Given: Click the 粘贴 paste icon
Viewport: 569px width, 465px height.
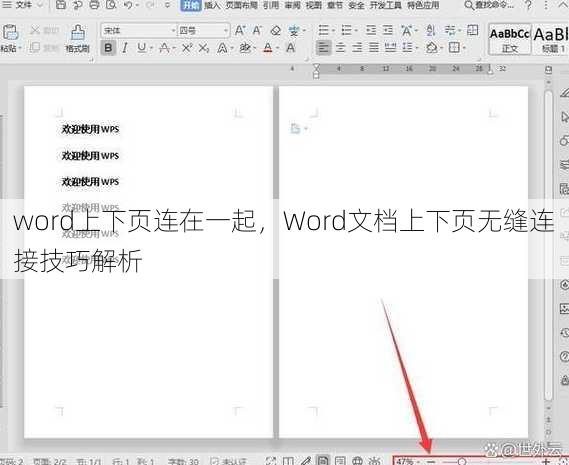Looking at the screenshot, I should point(10,33).
